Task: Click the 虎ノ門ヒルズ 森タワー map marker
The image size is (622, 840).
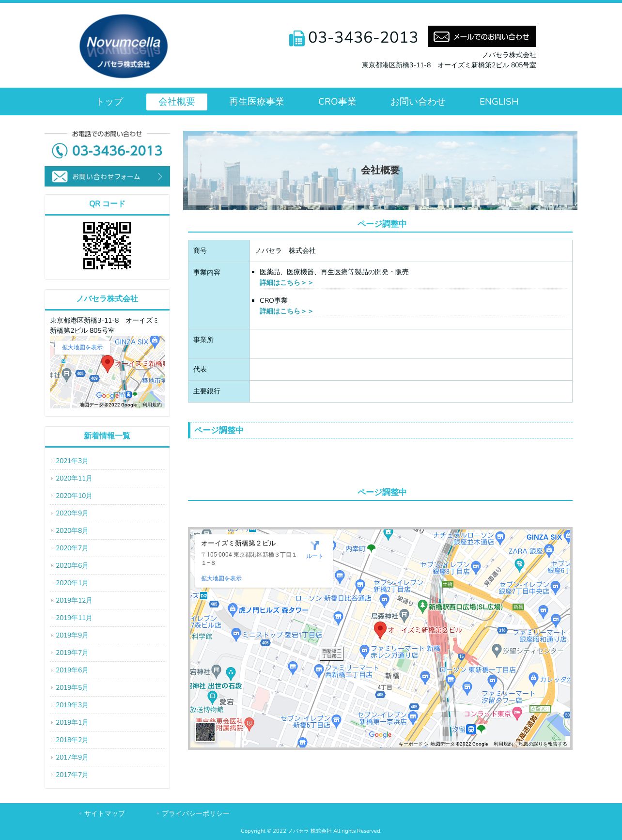Action: [x=233, y=609]
